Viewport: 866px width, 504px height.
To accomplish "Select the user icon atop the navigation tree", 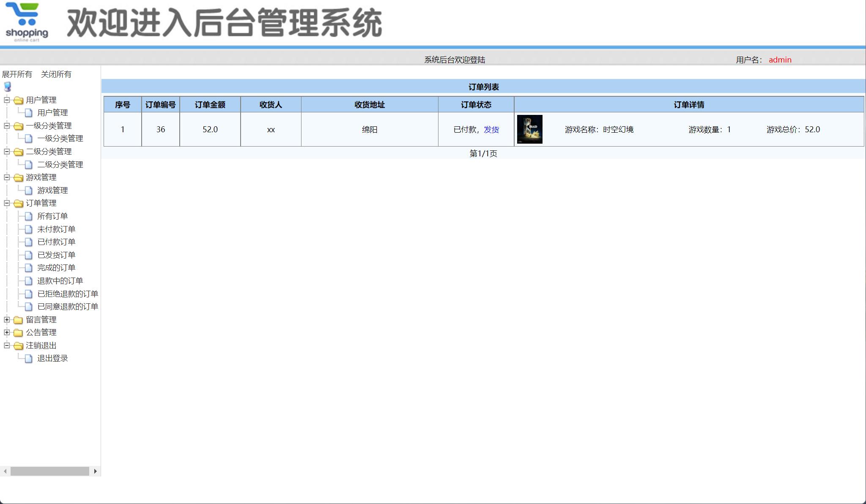I will 7,87.
